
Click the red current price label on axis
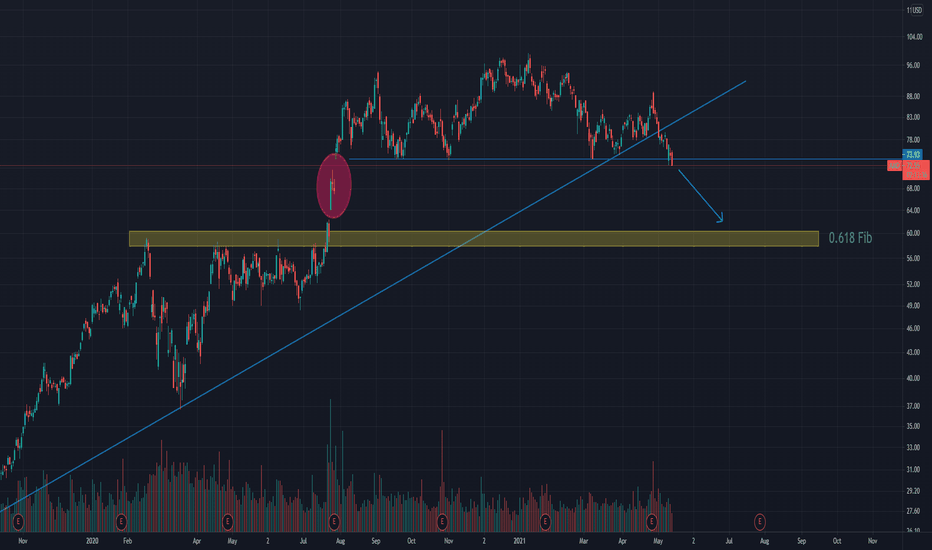point(916,169)
